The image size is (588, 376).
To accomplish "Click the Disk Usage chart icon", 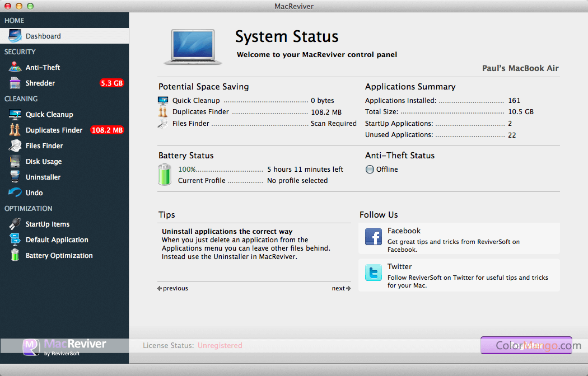I will [15, 161].
